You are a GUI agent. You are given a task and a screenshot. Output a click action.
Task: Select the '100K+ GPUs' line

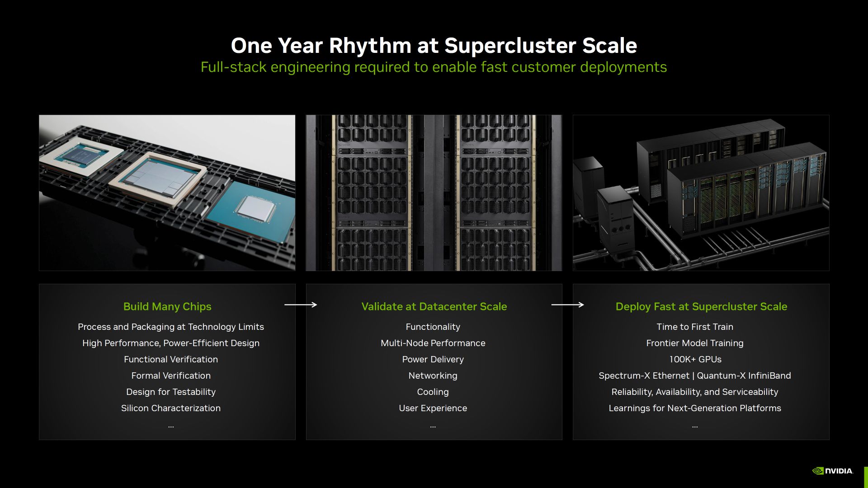coord(695,359)
